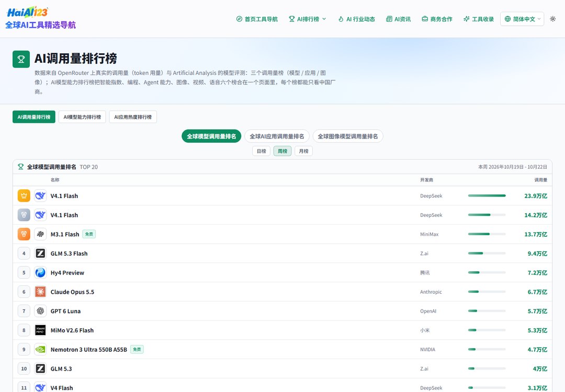Click the Z.ai logo in the GLM 5.3 row

pos(40,368)
